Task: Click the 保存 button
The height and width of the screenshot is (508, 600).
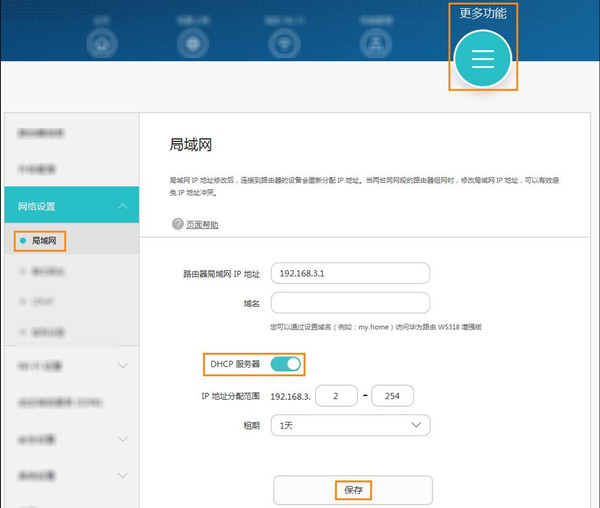Action: tap(352, 490)
